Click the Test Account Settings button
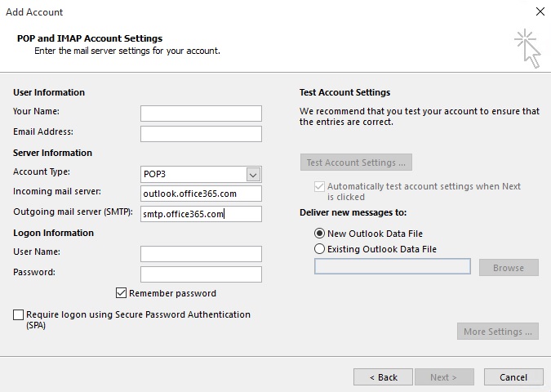The width and height of the screenshot is (551, 392). click(356, 163)
